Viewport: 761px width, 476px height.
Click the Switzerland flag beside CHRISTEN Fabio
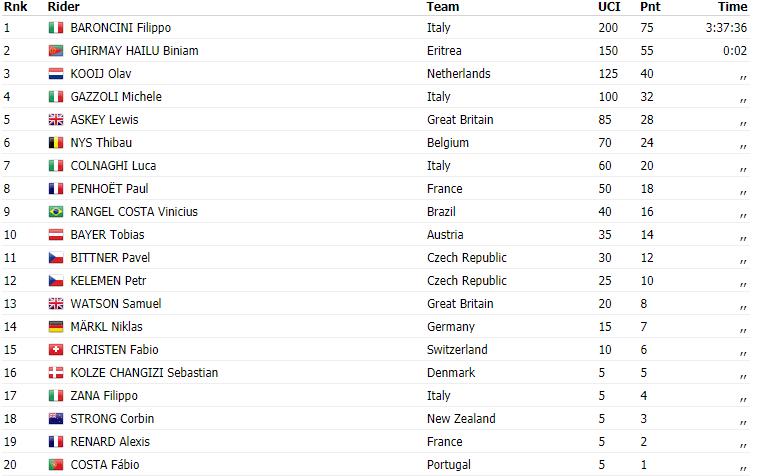pos(56,350)
